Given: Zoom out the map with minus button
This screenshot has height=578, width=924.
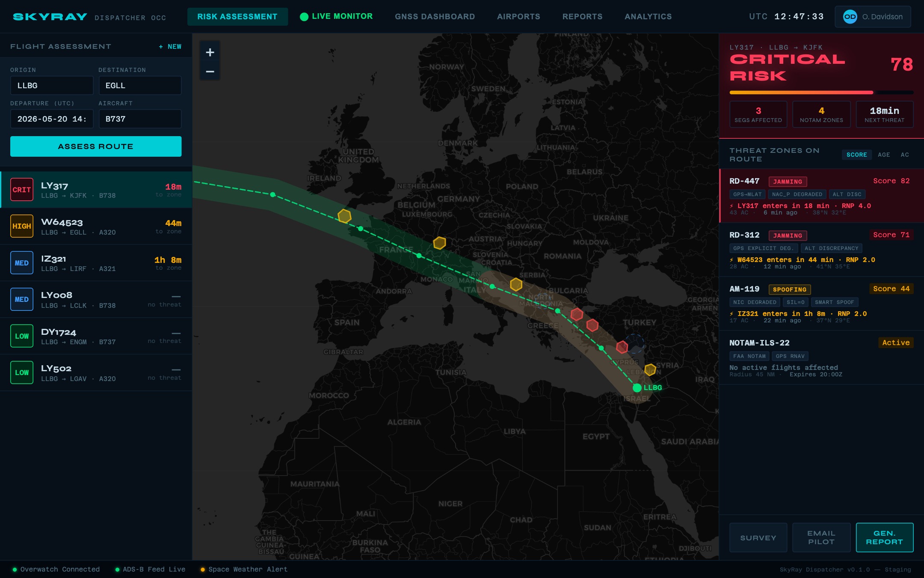Looking at the screenshot, I should click(x=210, y=71).
